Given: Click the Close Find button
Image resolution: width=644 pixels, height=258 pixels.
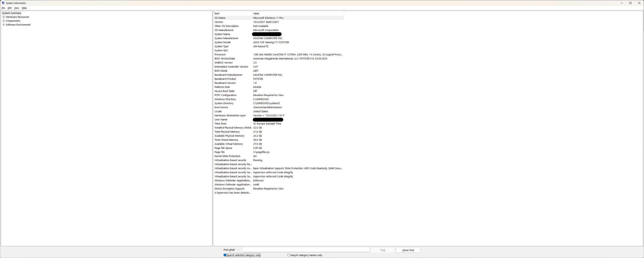Looking at the screenshot, I should 408,250.
